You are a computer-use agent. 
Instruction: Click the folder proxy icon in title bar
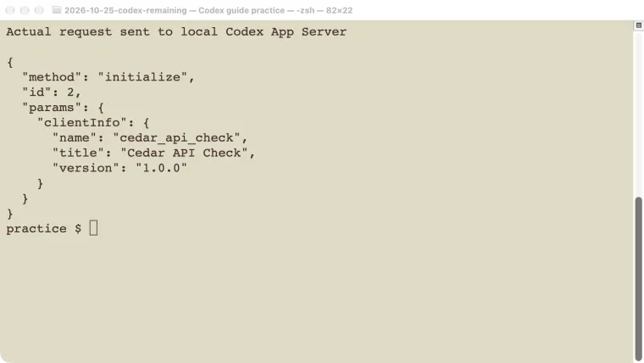57,10
